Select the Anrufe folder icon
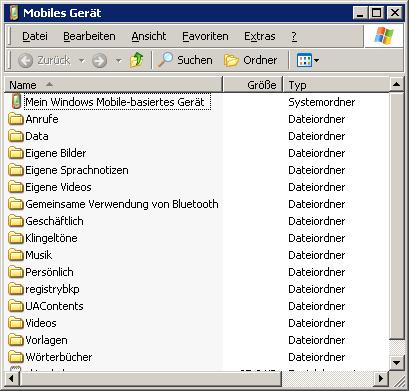Viewport: 409px width, 391px height. click(x=16, y=119)
